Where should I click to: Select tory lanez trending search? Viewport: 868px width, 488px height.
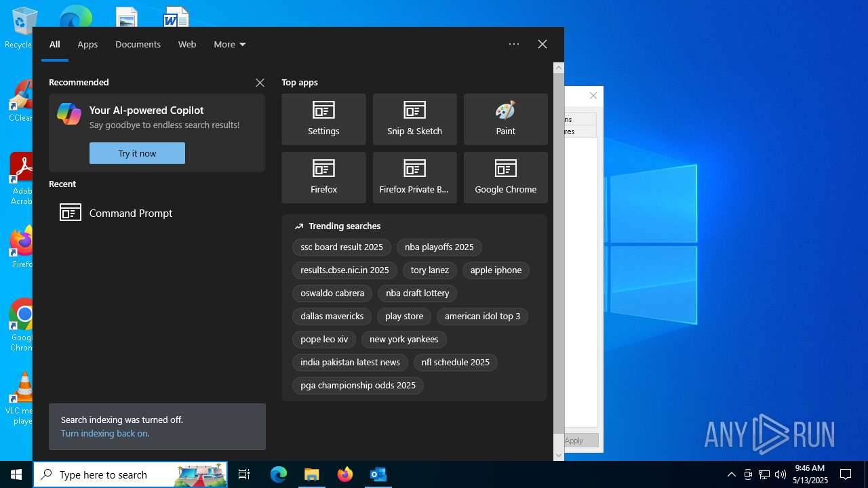430,270
